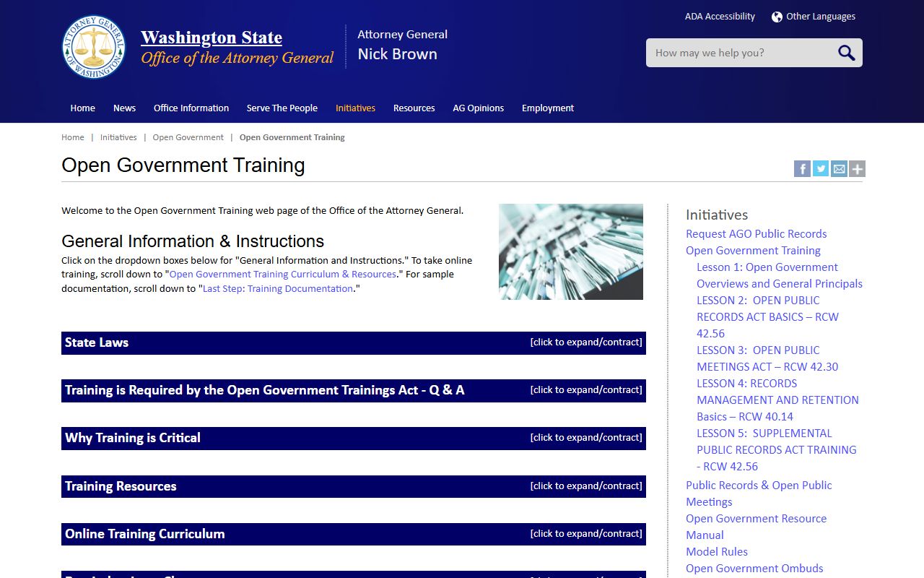Click the Other Languages link text

[821, 17]
